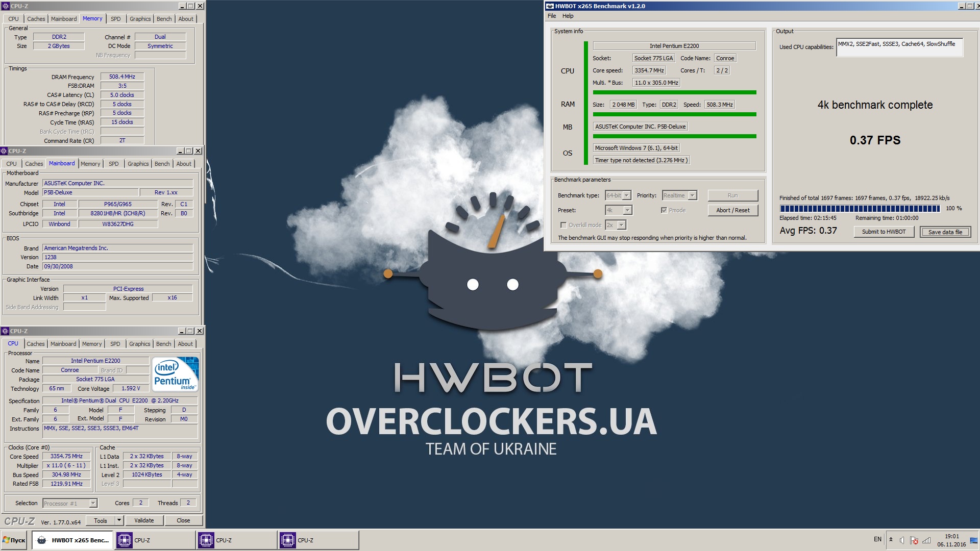Toggle the Pmode checkbox
Image resolution: width=980 pixels, height=551 pixels.
pyautogui.click(x=664, y=210)
